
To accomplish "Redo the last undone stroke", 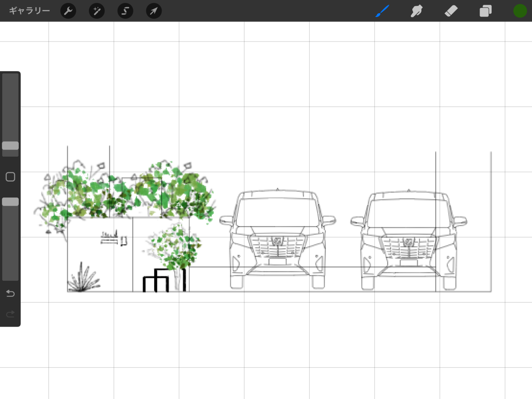I will pos(10,314).
